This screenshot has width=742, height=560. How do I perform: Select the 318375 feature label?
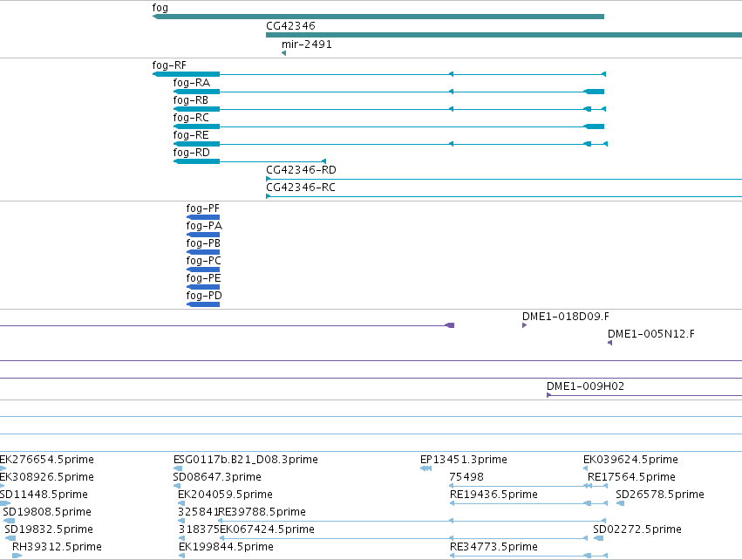(x=199, y=529)
